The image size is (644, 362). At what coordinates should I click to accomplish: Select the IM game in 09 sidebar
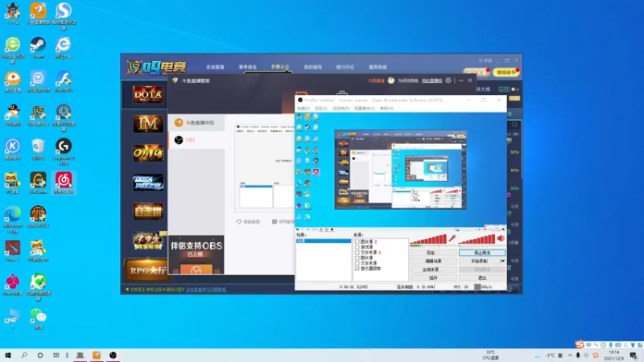148,124
